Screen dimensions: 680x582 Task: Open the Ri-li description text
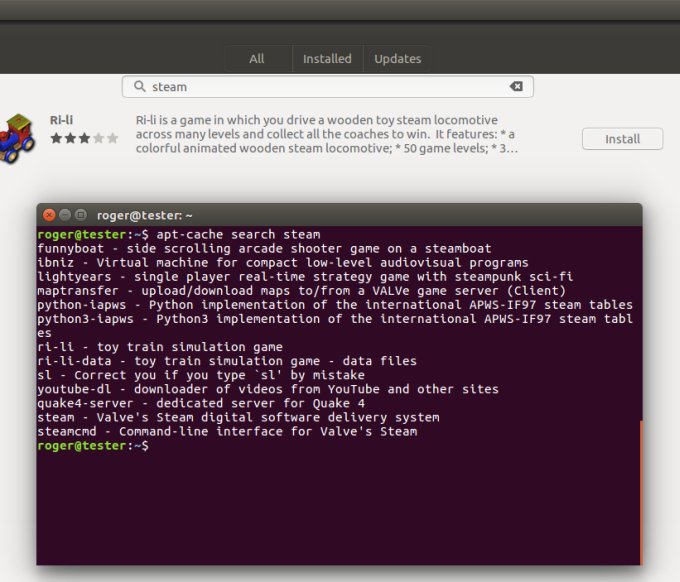click(x=326, y=134)
